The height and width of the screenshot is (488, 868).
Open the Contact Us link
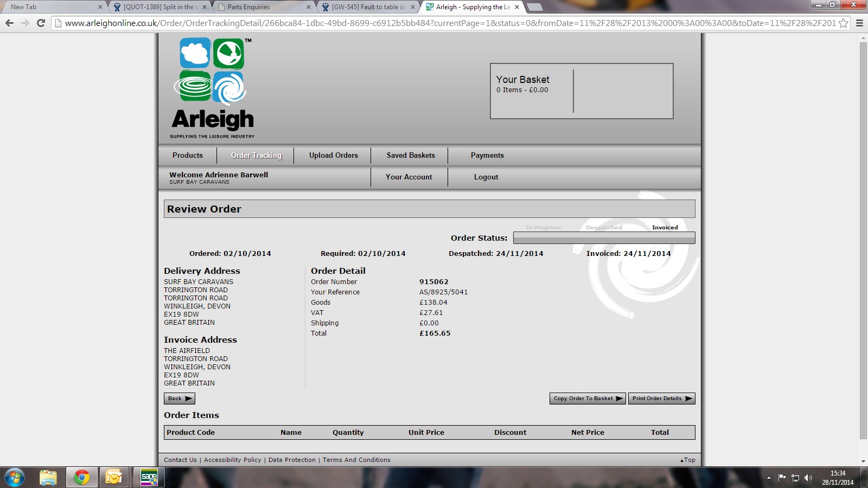[180, 460]
